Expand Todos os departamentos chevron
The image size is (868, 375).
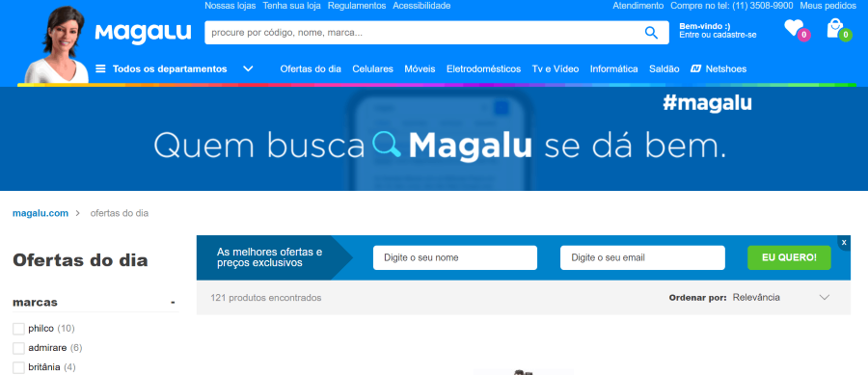pos(248,69)
